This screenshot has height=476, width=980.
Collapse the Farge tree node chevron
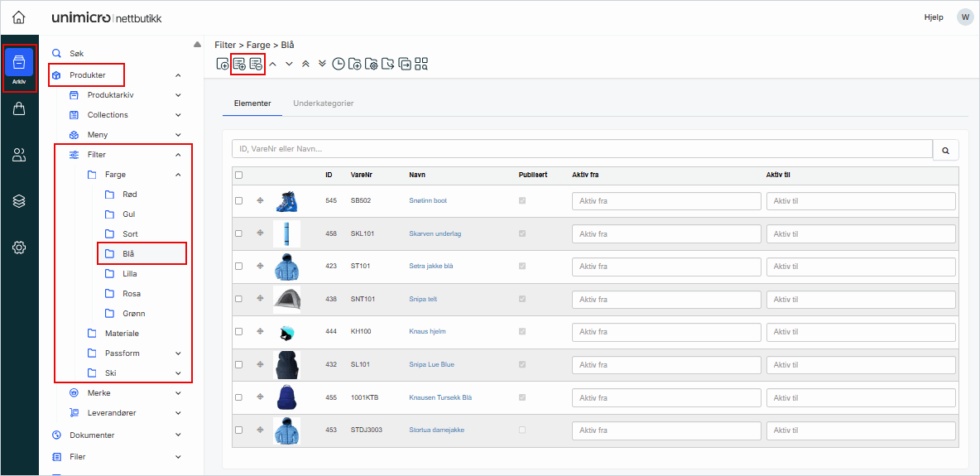[178, 175]
